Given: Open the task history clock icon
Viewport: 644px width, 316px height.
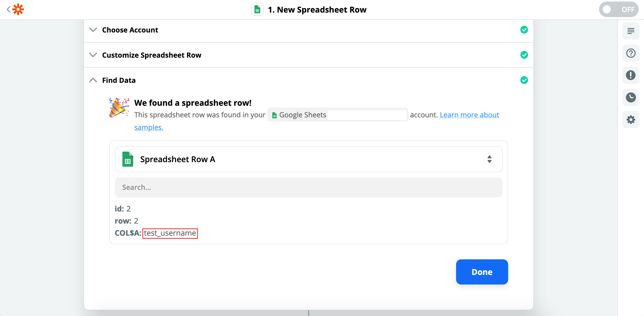Looking at the screenshot, I should point(631,97).
